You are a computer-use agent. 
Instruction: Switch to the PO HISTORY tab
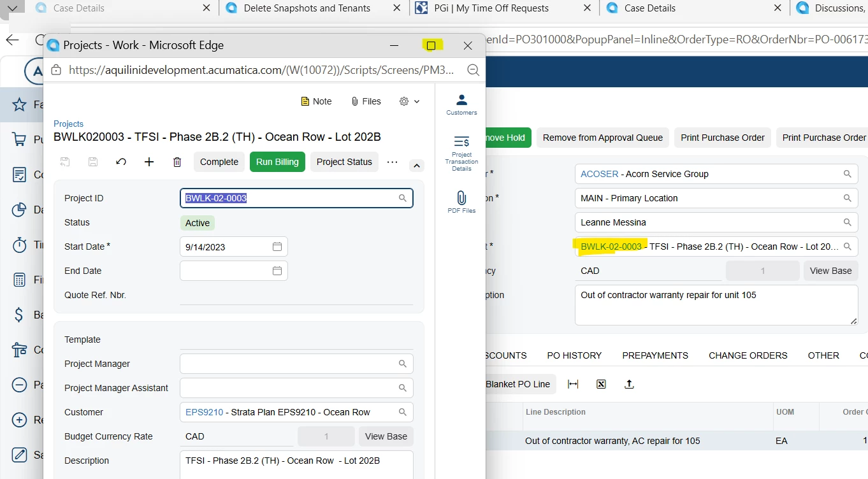574,355
